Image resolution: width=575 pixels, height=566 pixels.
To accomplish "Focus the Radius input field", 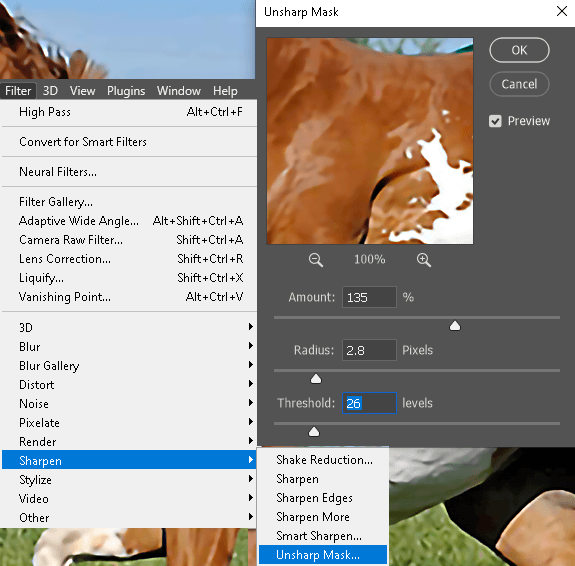I will (x=369, y=350).
